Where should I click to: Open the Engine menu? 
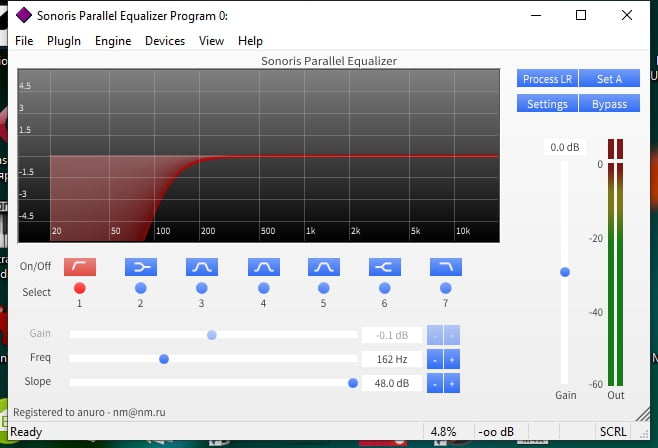(x=113, y=41)
